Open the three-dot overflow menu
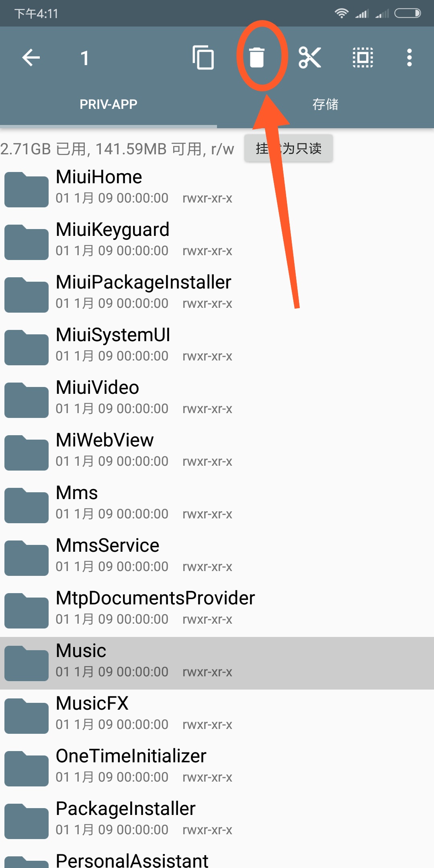Viewport: 434px width, 868px height. (x=409, y=57)
